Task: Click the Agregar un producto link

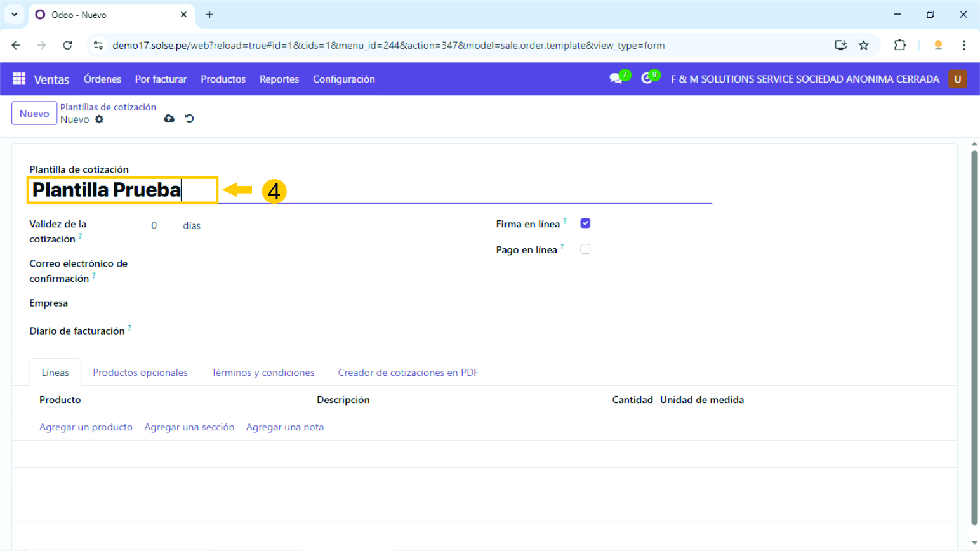Action: (x=86, y=427)
